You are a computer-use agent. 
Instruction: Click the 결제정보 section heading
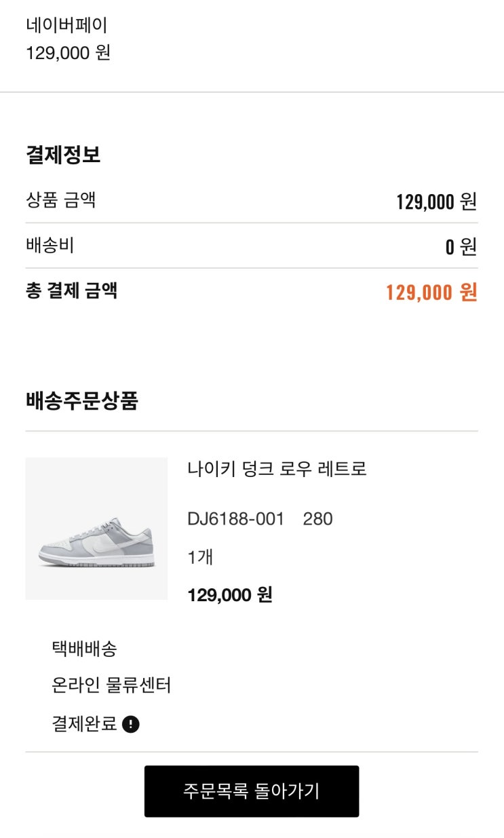tap(63, 155)
